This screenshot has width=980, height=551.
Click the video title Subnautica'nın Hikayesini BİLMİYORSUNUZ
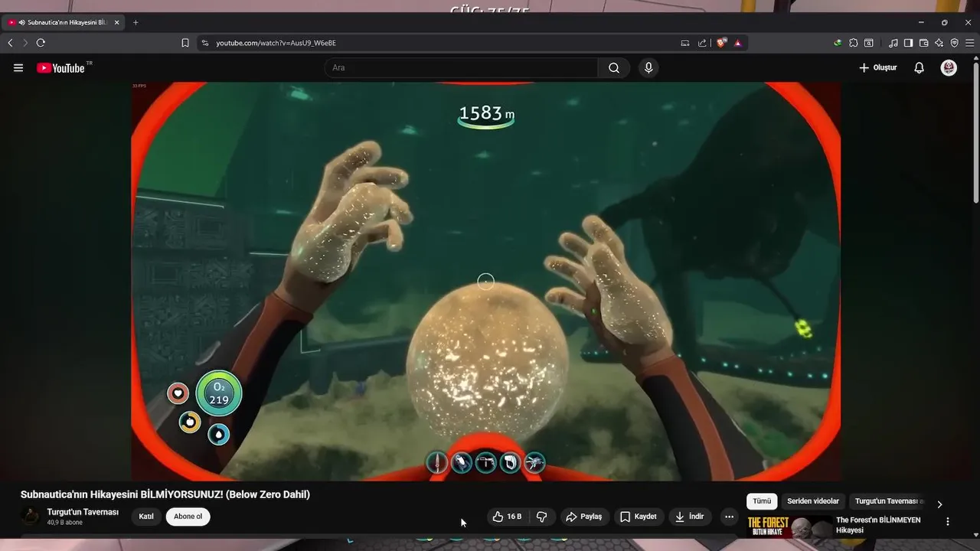165,494
